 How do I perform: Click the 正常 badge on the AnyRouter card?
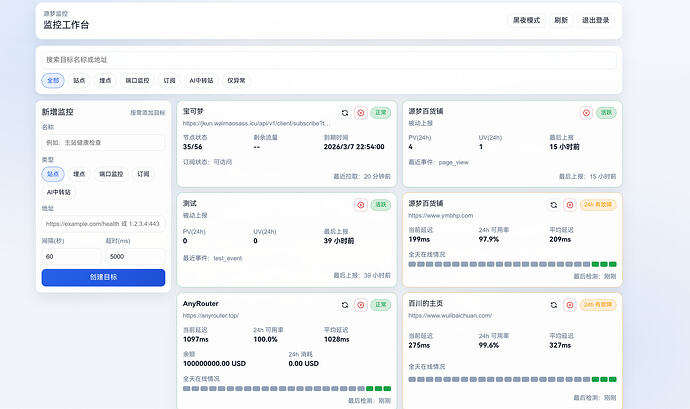381,305
